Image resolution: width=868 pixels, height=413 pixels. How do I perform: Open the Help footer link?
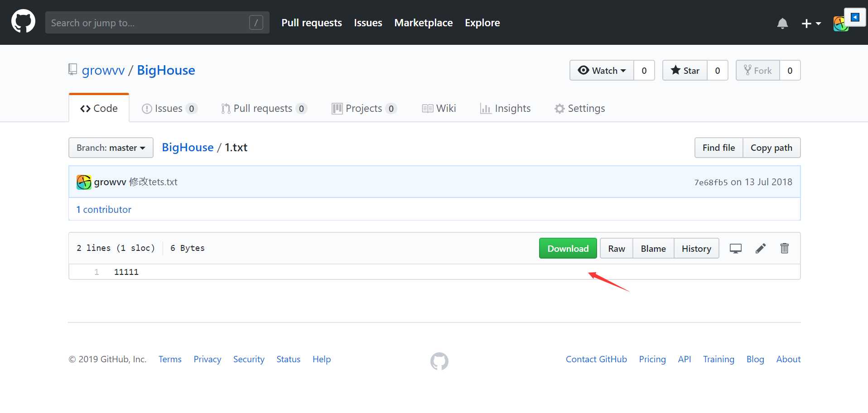[322, 359]
